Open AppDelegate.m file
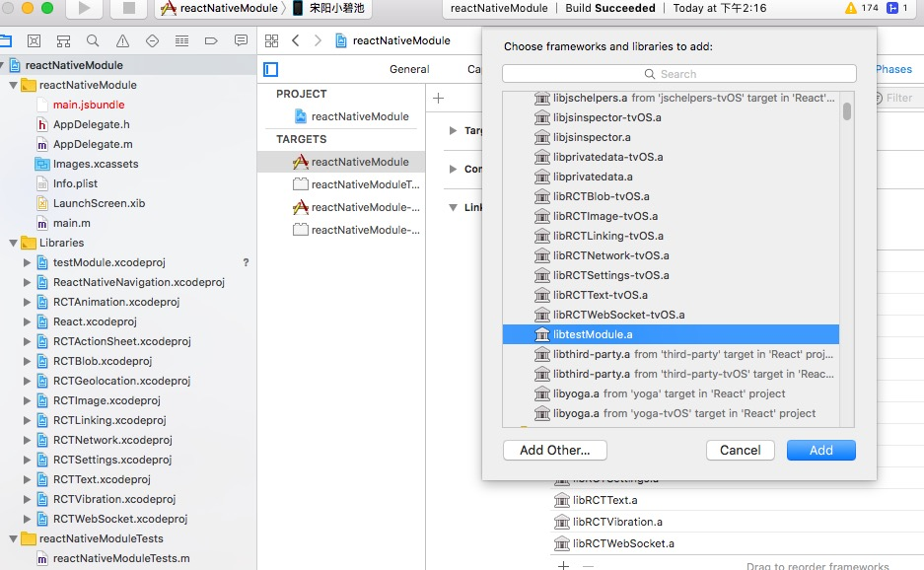 (93, 144)
